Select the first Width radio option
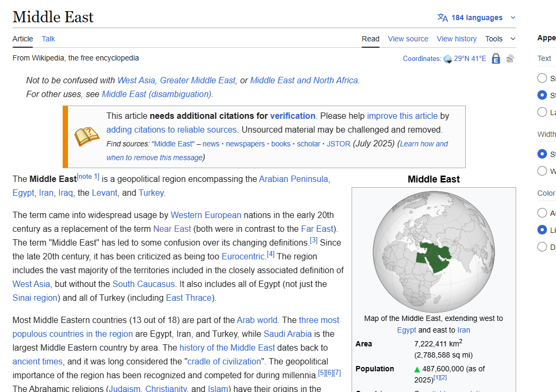The height and width of the screenshot is (392, 556). [x=542, y=154]
